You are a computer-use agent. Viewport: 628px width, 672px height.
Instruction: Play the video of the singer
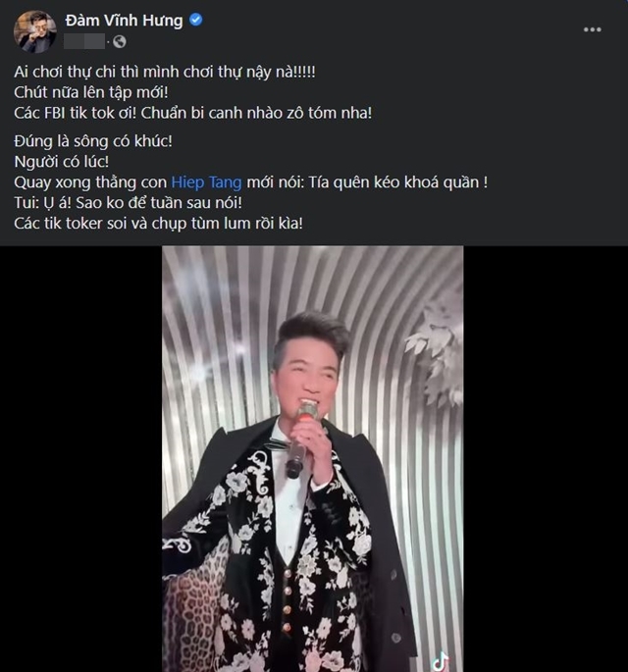312,458
